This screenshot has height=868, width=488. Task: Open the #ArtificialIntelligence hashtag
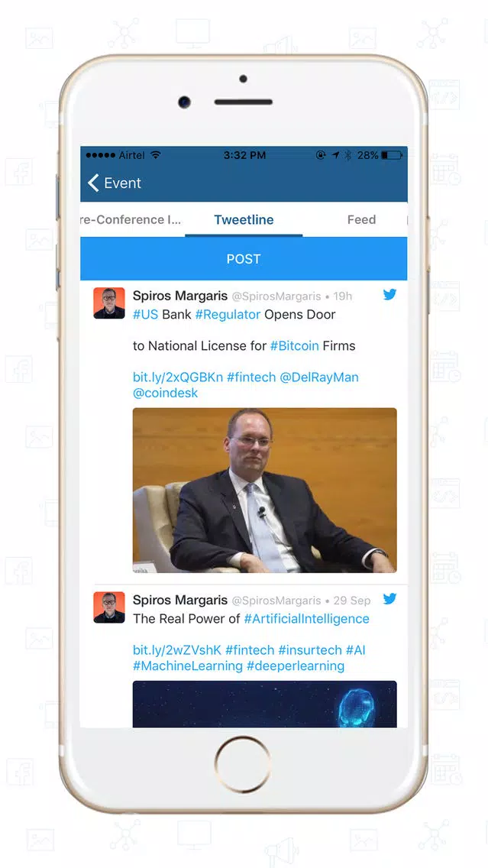306,619
